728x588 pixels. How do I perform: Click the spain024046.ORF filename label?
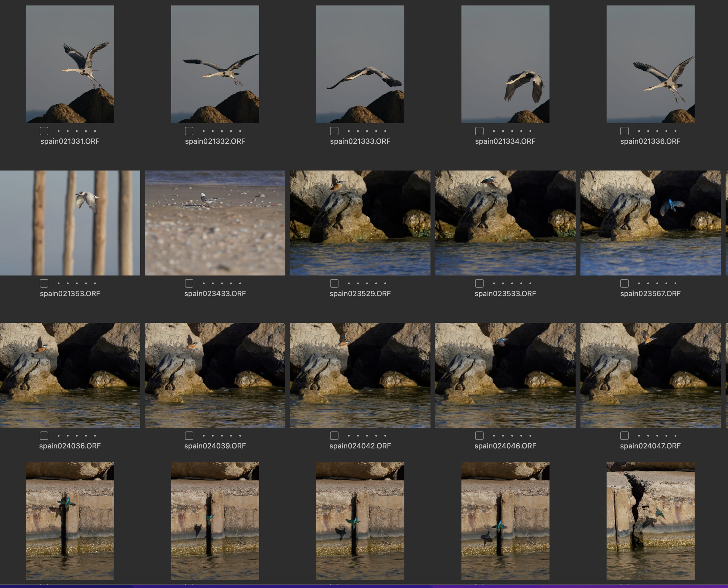(x=505, y=446)
